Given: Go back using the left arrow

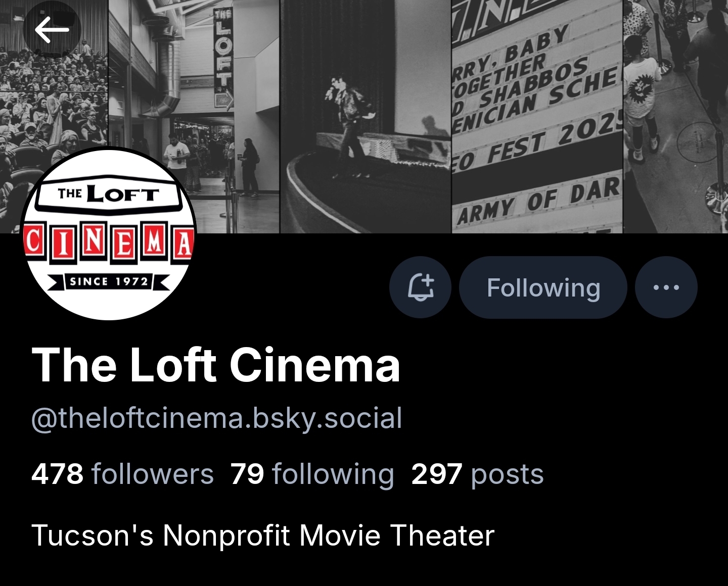Looking at the screenshot, I should pyautogui.click(x=52, y=29).
